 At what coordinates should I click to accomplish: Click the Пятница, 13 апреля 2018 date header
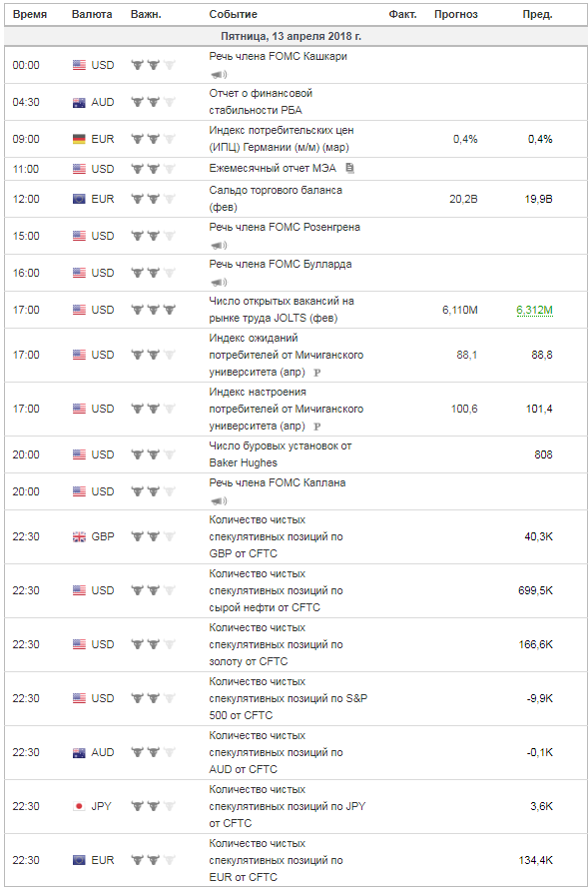(291, 36)
